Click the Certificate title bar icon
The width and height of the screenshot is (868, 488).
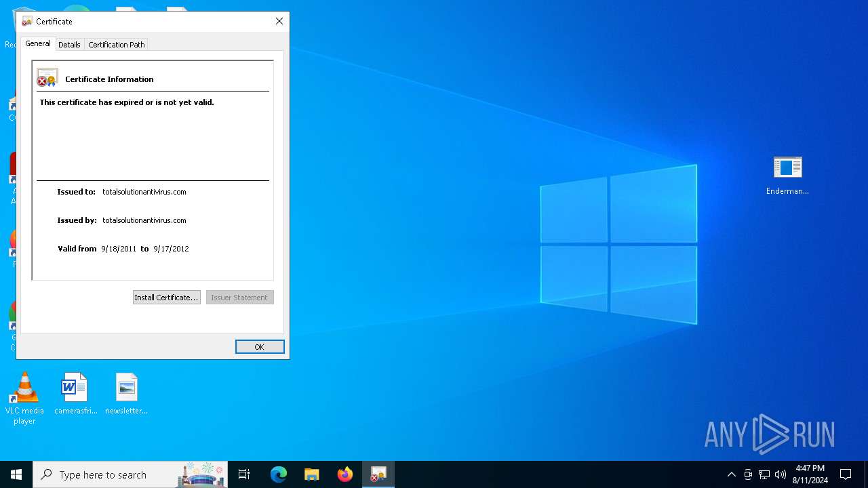[x=27, y=22]
